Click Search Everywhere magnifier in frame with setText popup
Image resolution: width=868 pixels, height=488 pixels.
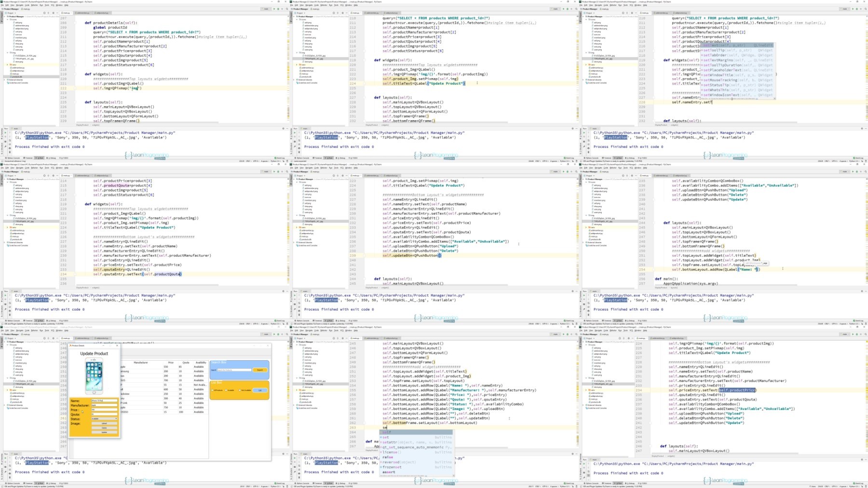[866, 9]
